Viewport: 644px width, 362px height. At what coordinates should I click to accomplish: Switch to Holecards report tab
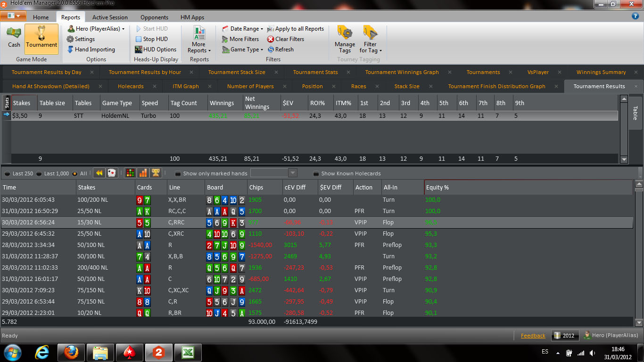tap(131, 86)
